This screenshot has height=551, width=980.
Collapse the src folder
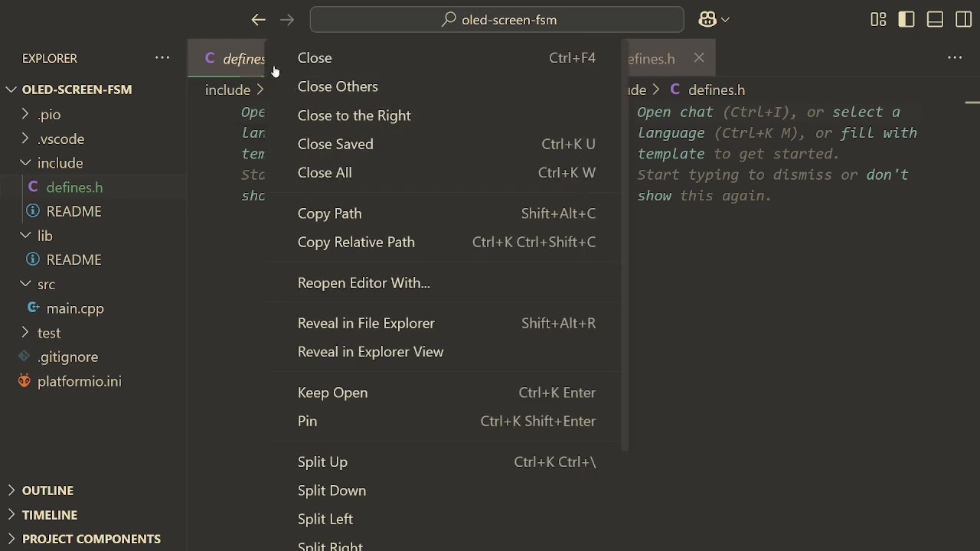pyautogui.click(x=25, y=284)
